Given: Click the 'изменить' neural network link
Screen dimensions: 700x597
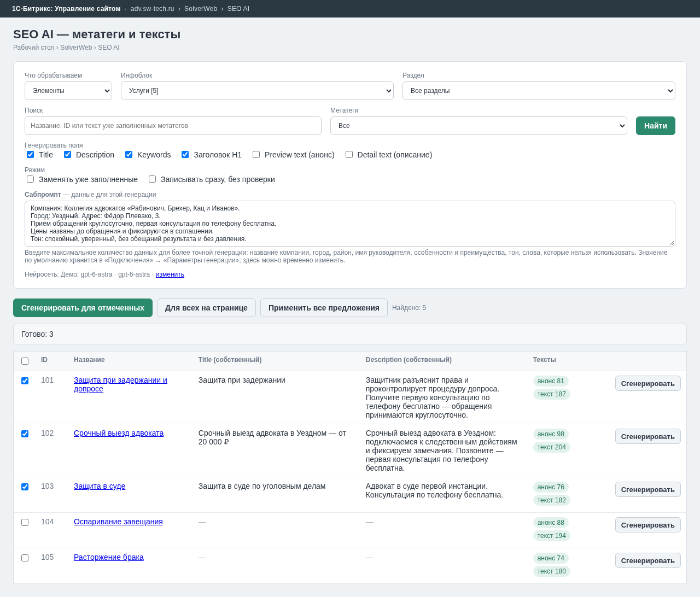Looking at the screenshot, I should point(170,274).
